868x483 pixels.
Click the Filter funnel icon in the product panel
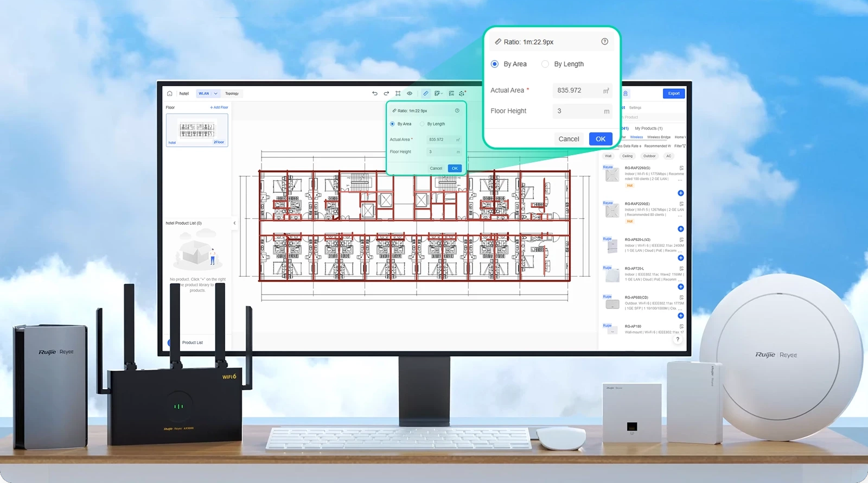coord(684,146)
